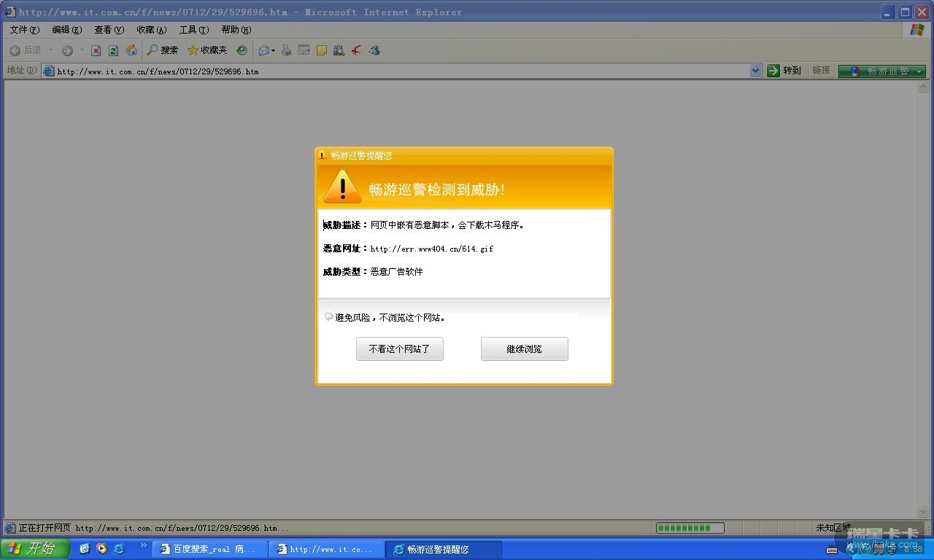Click the speech bubble icon beside 避免风险
Screen dimensions: 934x560
(x=328, y=317)
